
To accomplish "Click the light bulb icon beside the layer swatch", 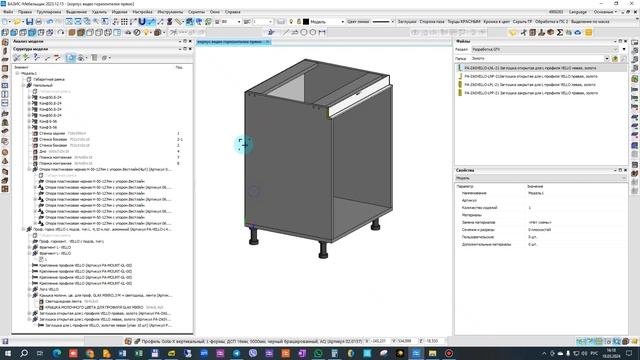I will coord(291,22).
